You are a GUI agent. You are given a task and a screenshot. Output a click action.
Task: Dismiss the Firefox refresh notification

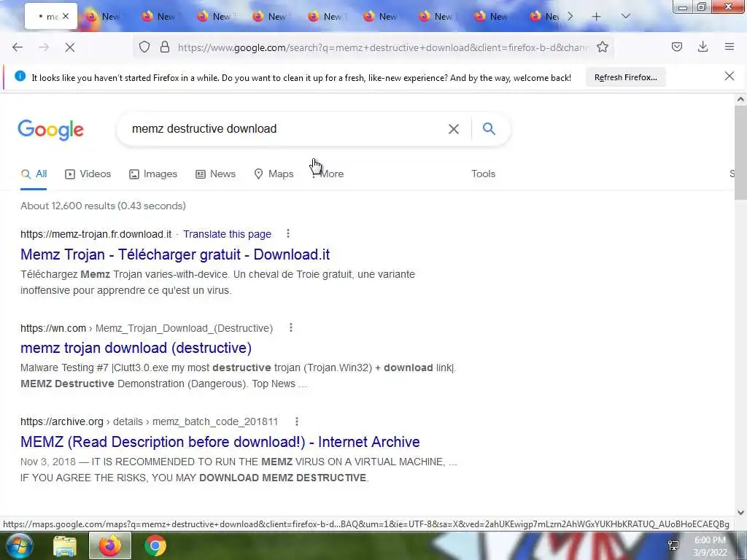[729, 76]
